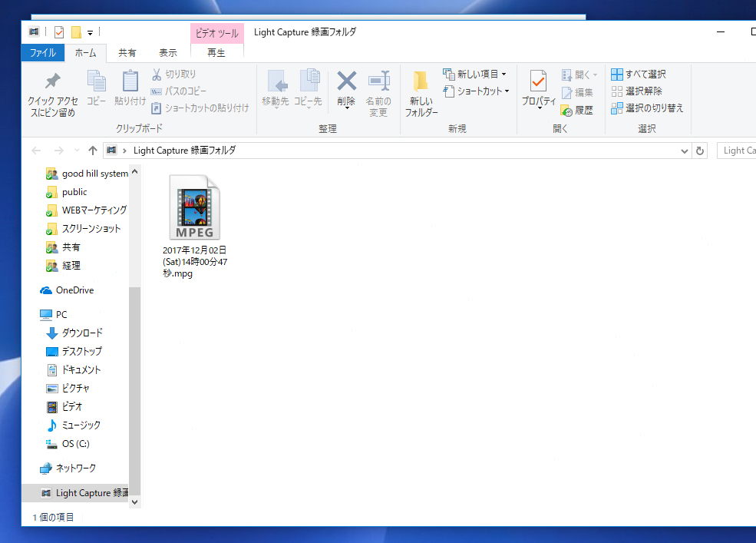
Task: Select PC in navigation pane
Action: tap(54, 315)
